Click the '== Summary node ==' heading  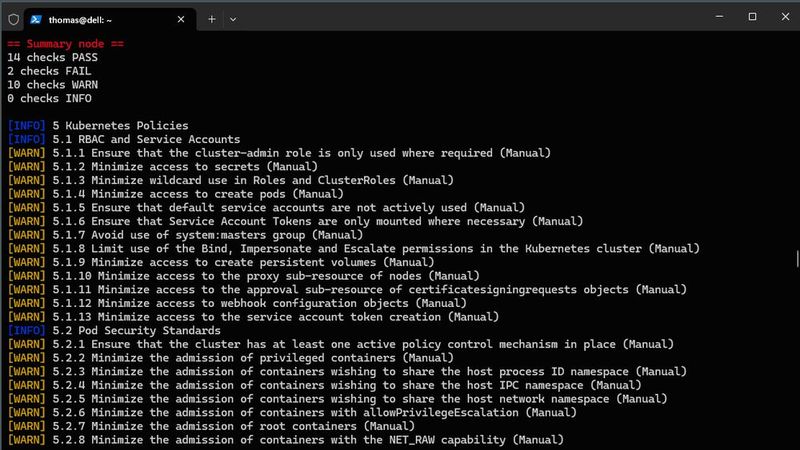click(x=65, y=44)
